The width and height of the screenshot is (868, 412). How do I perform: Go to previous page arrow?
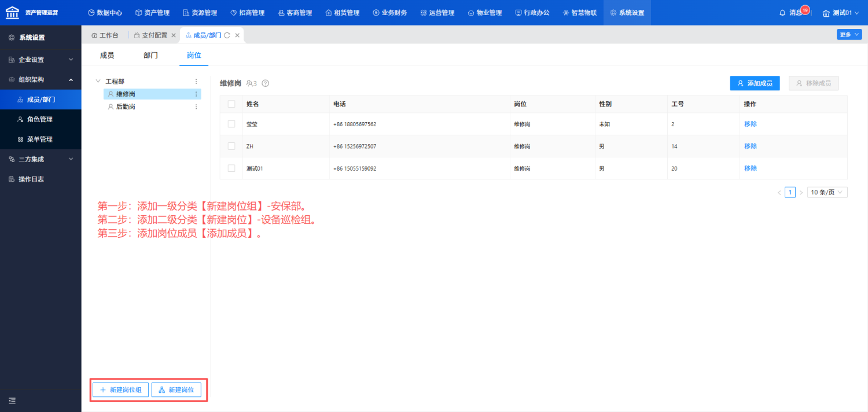pyautogui.click(x=779, y=192)
